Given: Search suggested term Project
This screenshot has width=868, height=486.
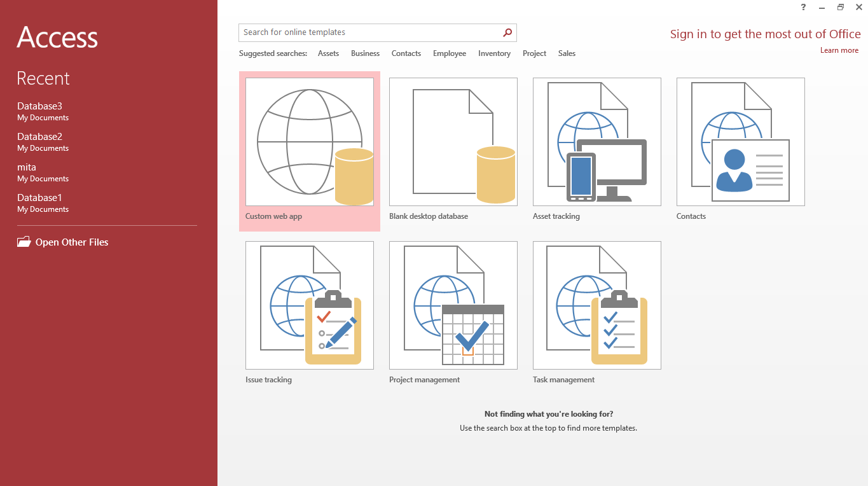Looking at the screenshot, I should (534, 53).
